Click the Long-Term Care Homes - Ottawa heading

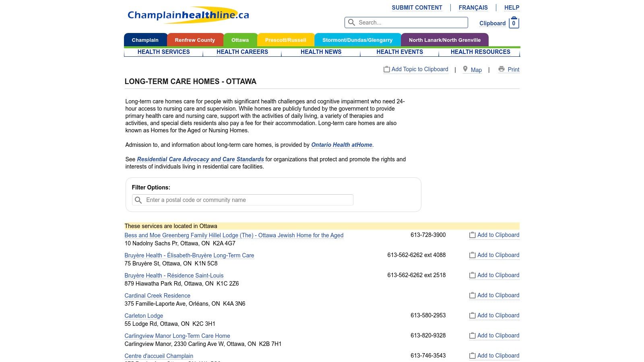click(x=190, y=82)
